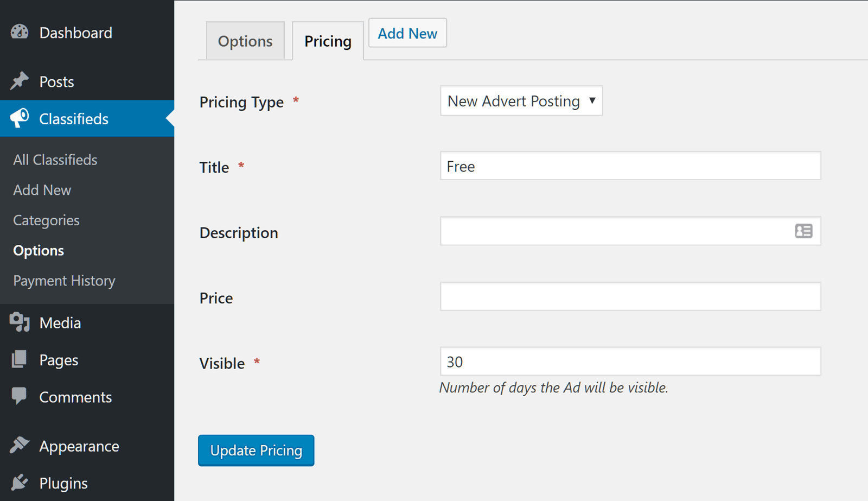Click the Media icon in sidebar
The width and height of the screenshot is (868, 501).
tap(20, 322)
